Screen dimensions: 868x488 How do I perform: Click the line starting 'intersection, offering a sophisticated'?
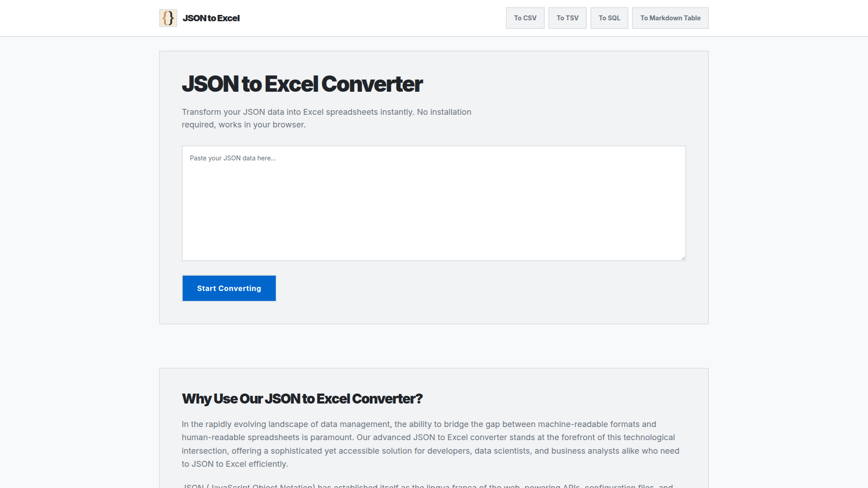tap(430, 451)
